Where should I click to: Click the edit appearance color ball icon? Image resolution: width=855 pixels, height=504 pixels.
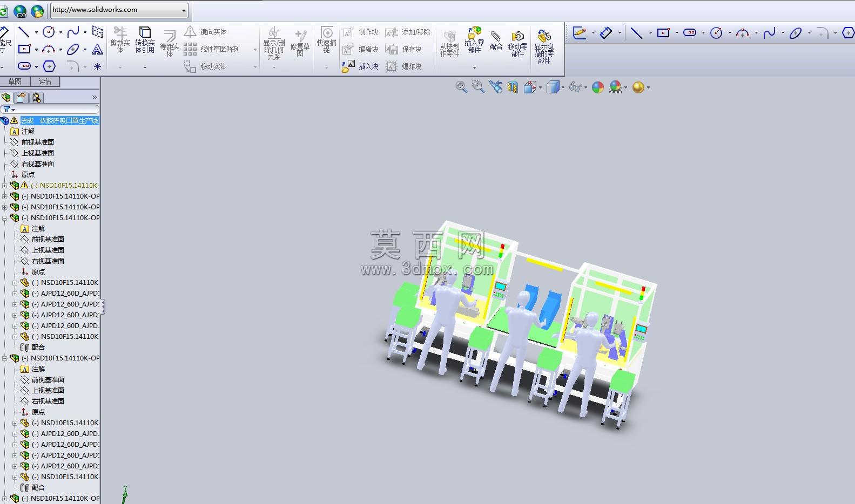(x=598, y=87)
